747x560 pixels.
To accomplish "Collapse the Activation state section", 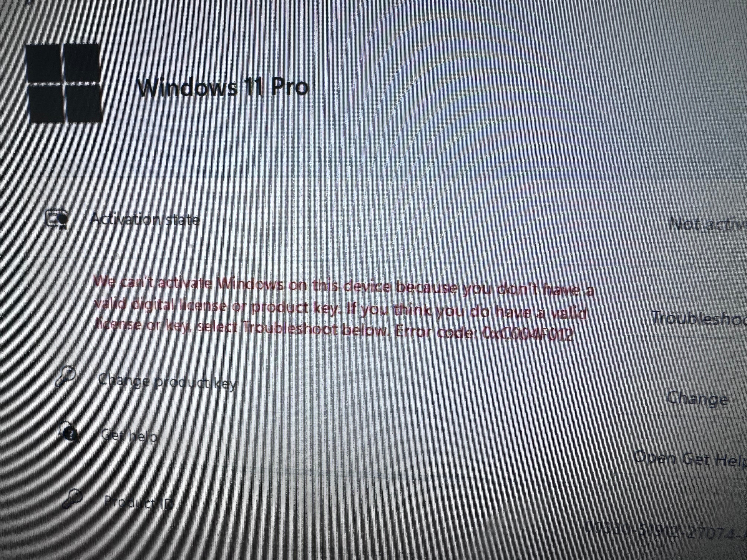I will coord(385,221).
